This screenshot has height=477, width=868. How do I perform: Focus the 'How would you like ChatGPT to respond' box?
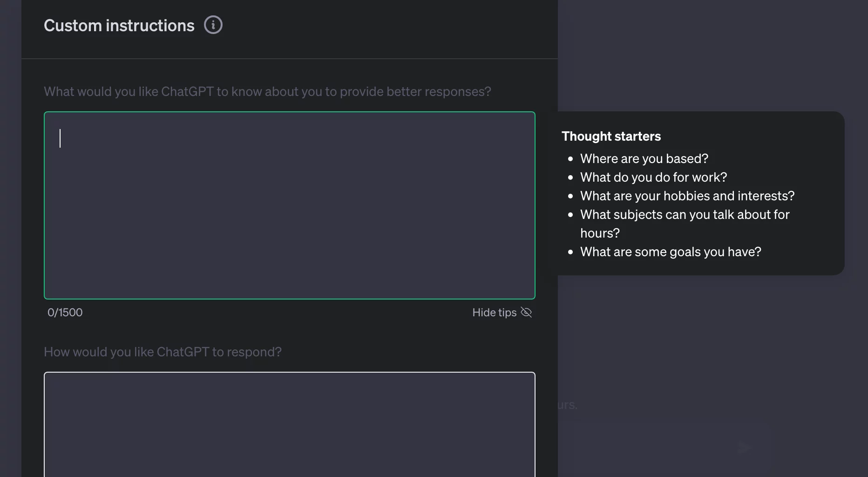290,424
